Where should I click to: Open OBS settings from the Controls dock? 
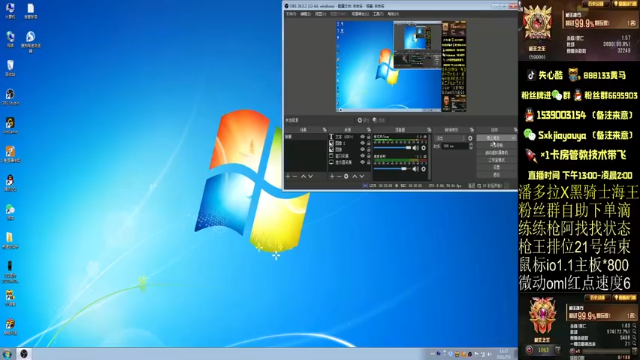pos(497,167)
